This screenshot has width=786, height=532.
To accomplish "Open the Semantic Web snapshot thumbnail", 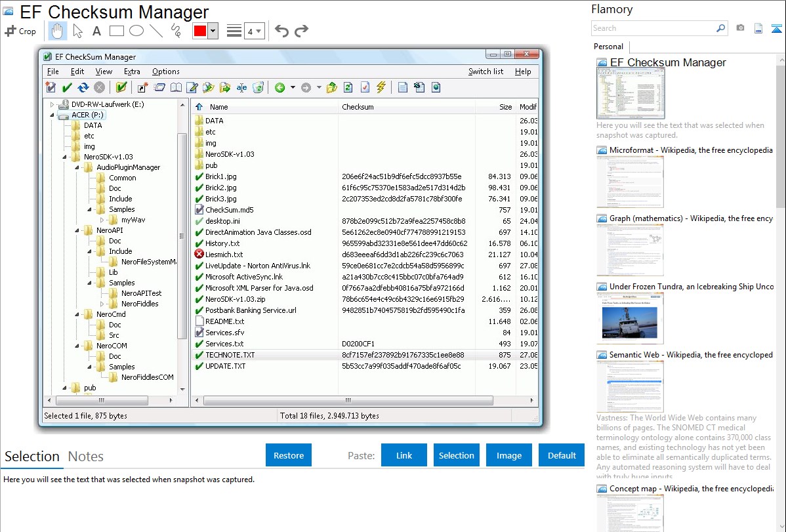I will 630,386.
